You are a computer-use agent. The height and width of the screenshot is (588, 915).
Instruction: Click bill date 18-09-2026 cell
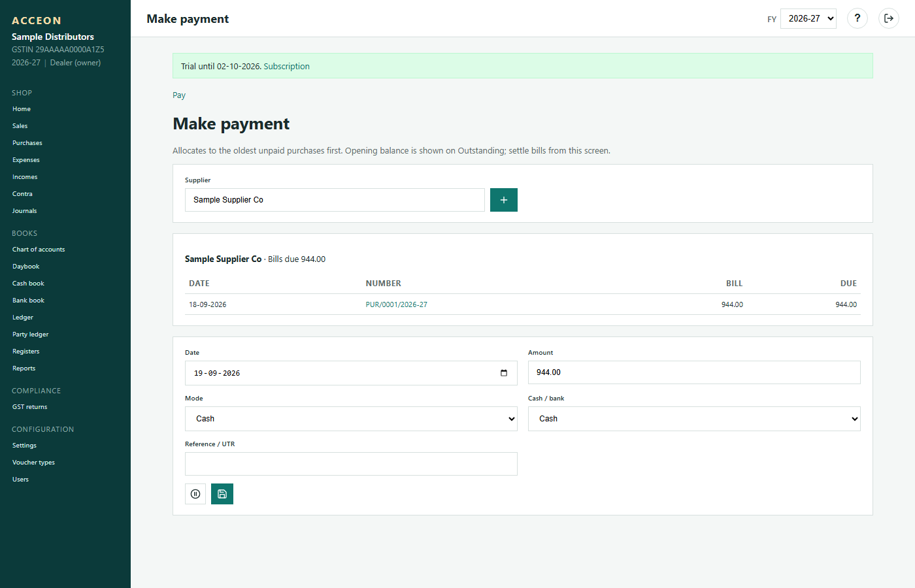[208, 304]
